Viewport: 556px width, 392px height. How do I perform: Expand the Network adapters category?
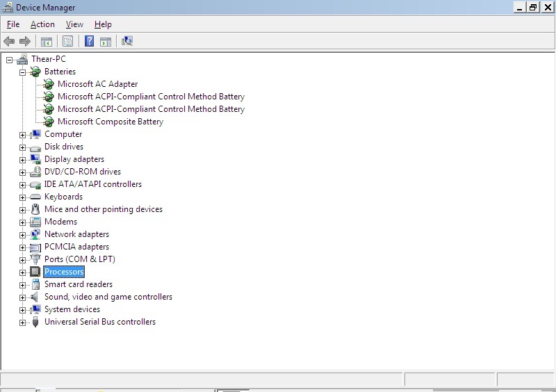tap(22, 235)
